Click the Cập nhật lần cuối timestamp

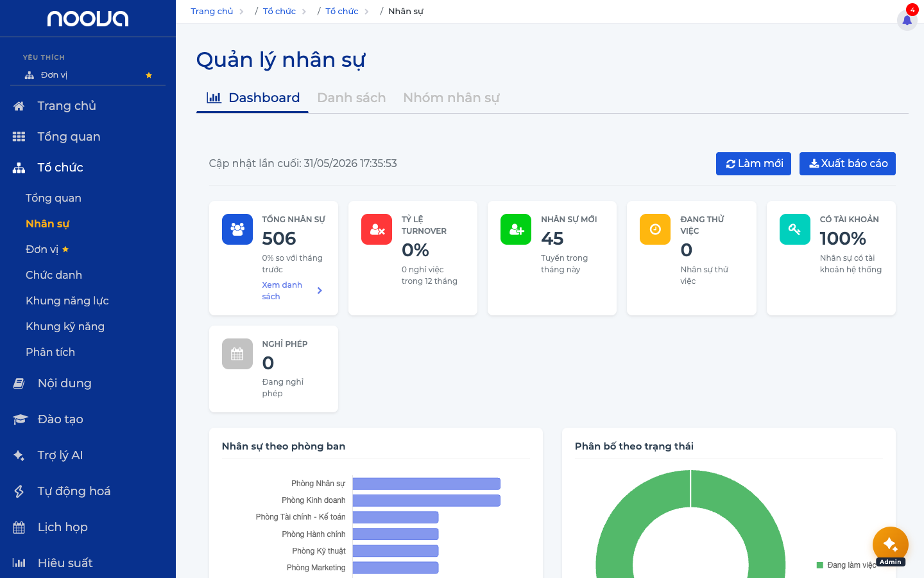coord(303,164)
